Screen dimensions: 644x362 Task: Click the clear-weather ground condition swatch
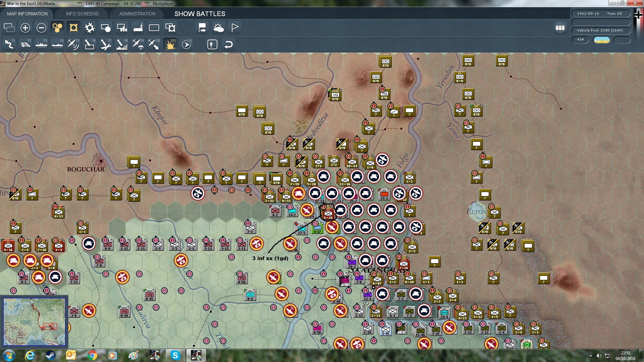tap(602, 40)
